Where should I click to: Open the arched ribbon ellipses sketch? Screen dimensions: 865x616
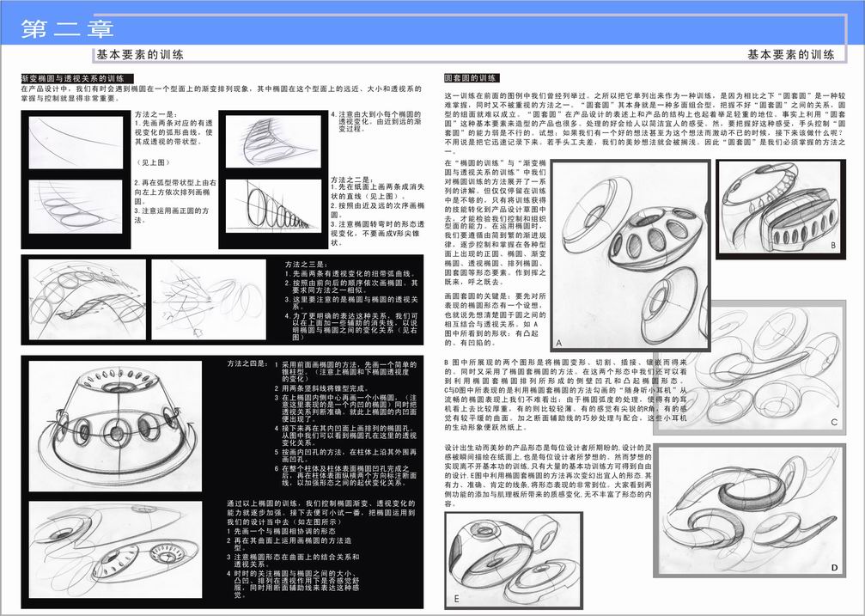click(87, 300)
